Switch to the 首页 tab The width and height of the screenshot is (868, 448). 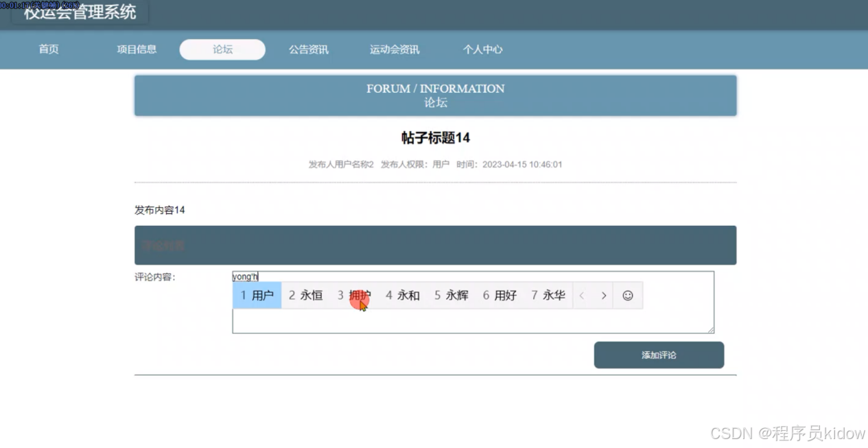[x=48, y=49]
